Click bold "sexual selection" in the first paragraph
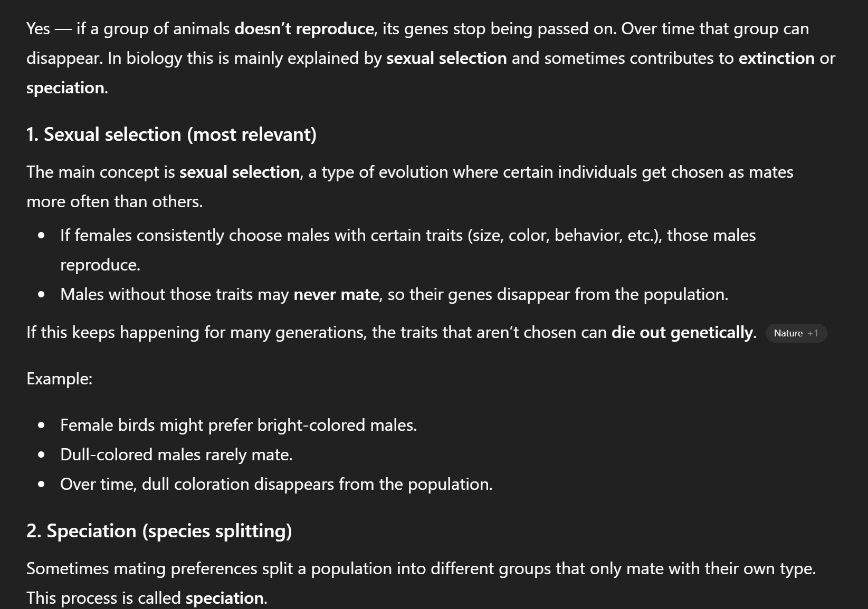 (446, 58)
